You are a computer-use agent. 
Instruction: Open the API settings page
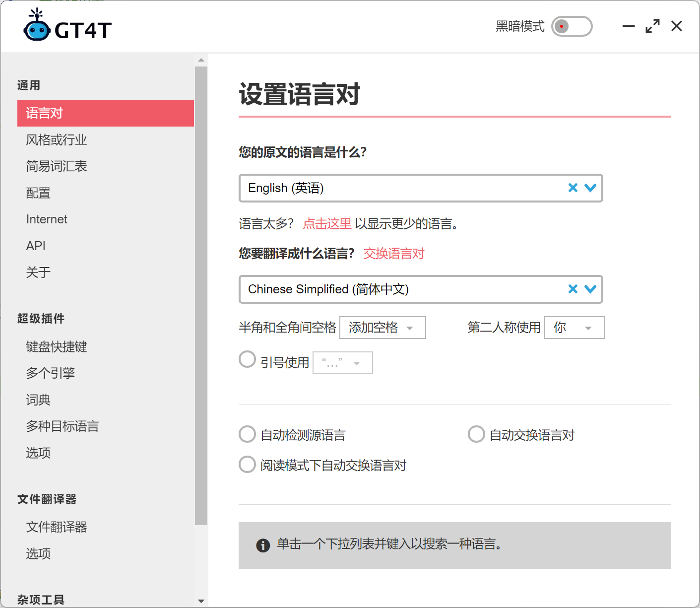(x=35, y=245)
